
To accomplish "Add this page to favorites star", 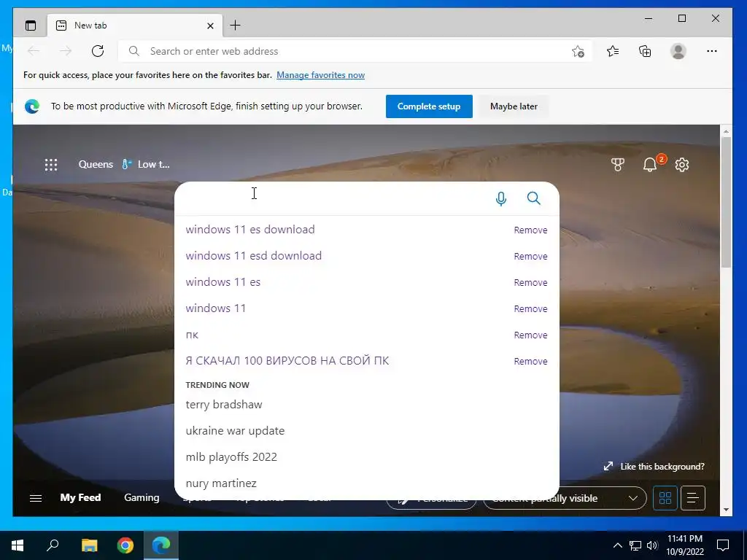I will [578, 51].
